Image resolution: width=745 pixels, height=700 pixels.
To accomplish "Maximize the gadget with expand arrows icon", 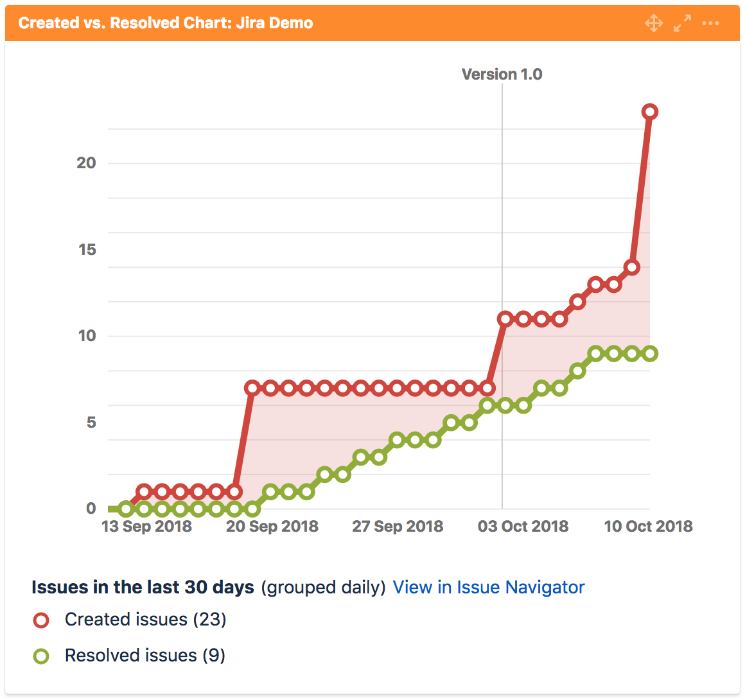I will pyautogui.click(x=682, y=23).
